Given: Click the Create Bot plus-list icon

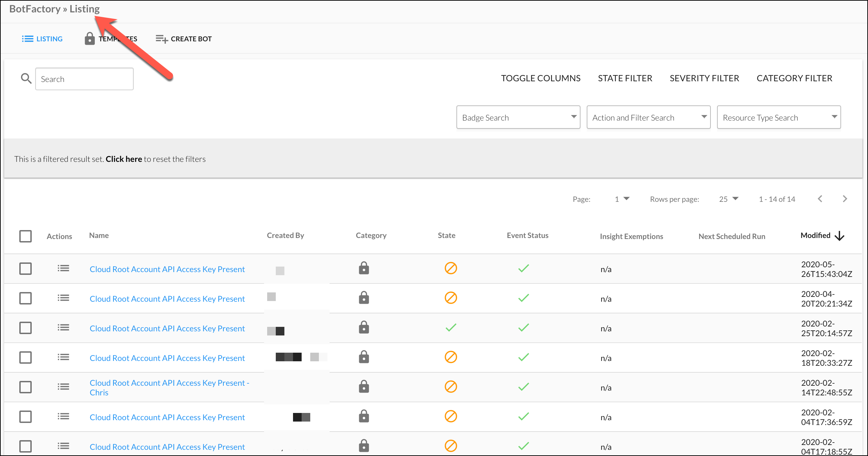Looking at the screenshot, I should [x=161, y=39].
